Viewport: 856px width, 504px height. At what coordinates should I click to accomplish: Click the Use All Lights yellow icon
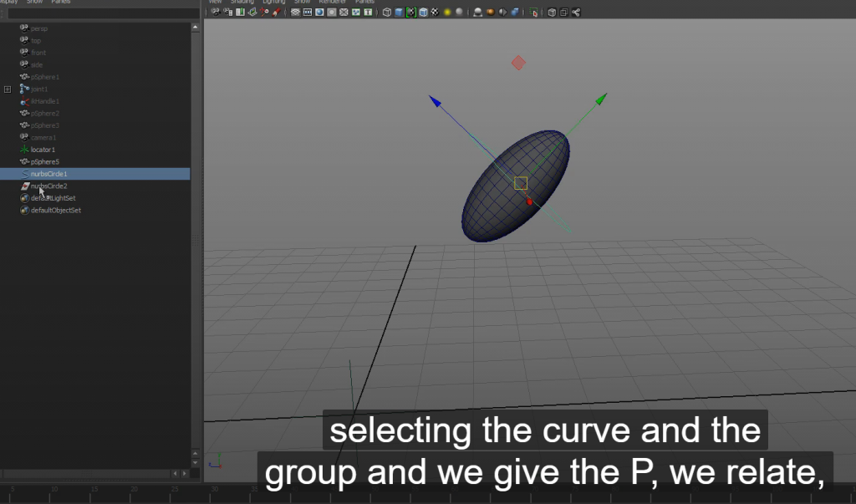pos(447,12)
